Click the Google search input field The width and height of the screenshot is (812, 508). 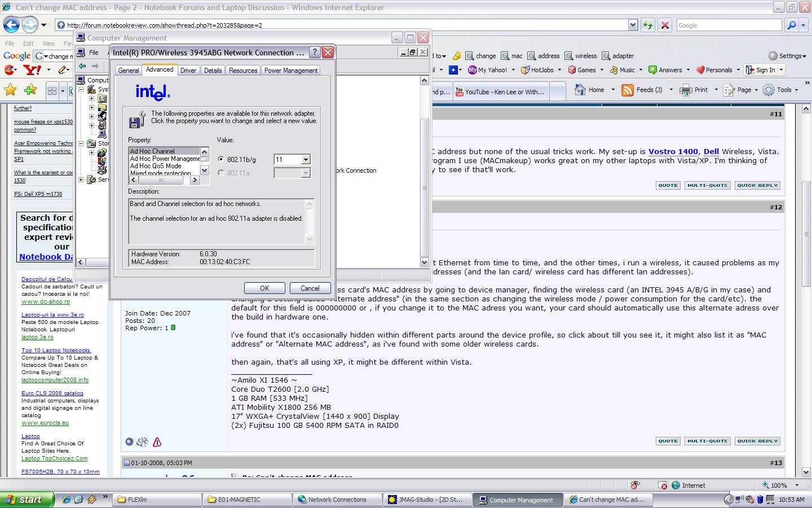click(729, 25)
